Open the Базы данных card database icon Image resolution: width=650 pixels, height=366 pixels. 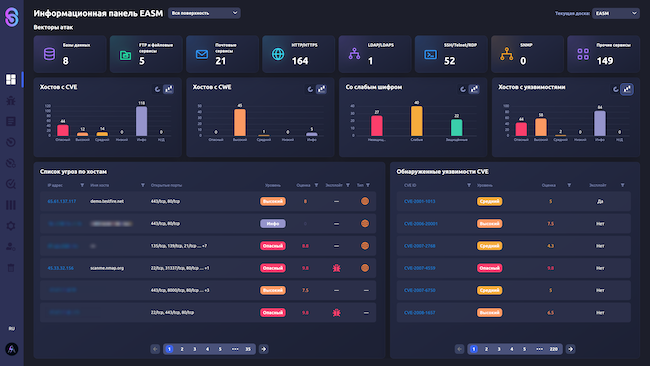coord(49,54)
